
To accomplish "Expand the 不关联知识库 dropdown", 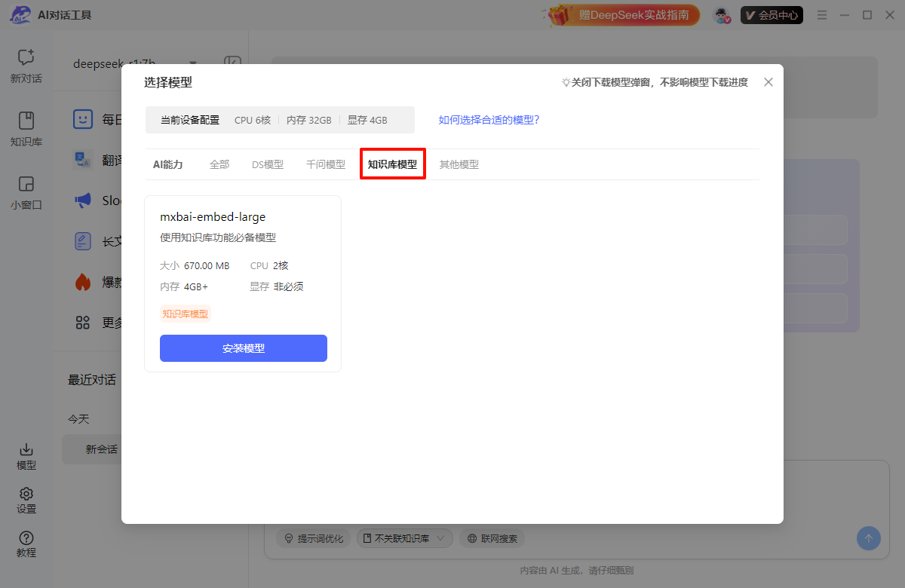I will pyautogui.click(x=405, y=538).
